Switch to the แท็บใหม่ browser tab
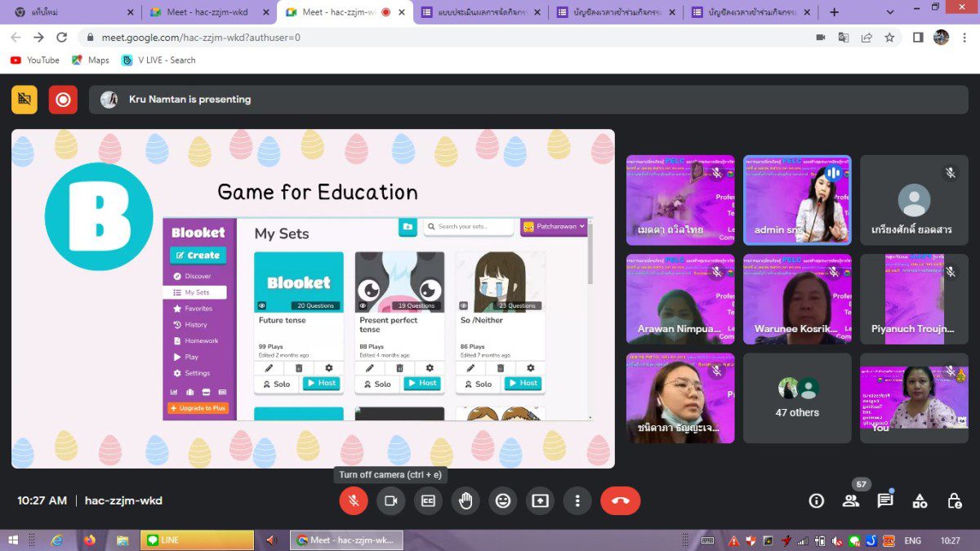Screen dimensions: 980x551 72,12
